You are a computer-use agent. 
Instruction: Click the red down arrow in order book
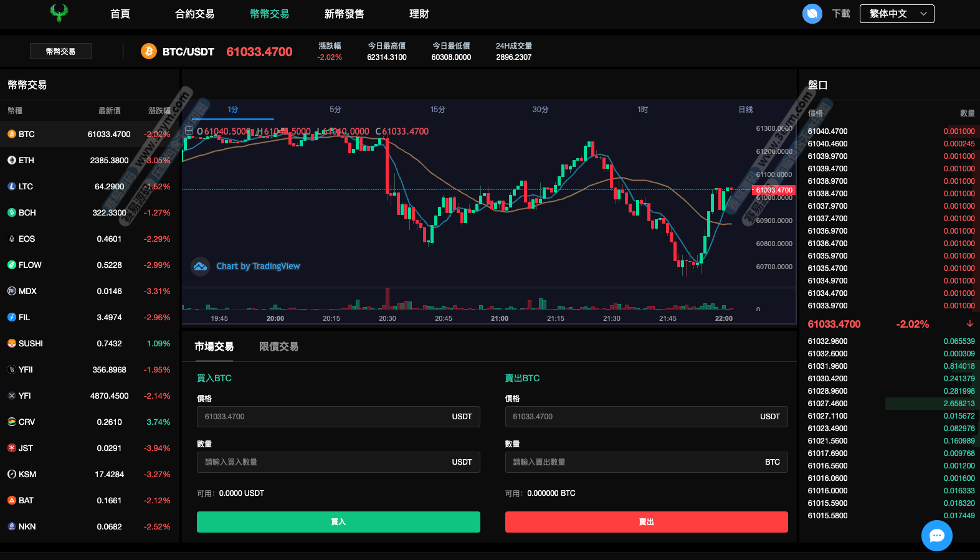(x=969, y=324)
